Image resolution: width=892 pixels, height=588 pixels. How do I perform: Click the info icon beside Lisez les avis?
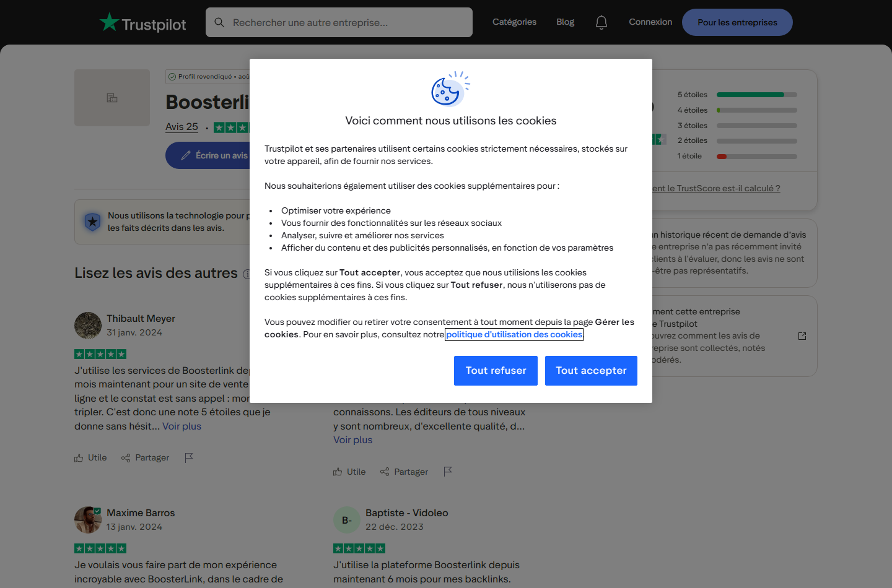pyautogui.click(x=246, y=274)
